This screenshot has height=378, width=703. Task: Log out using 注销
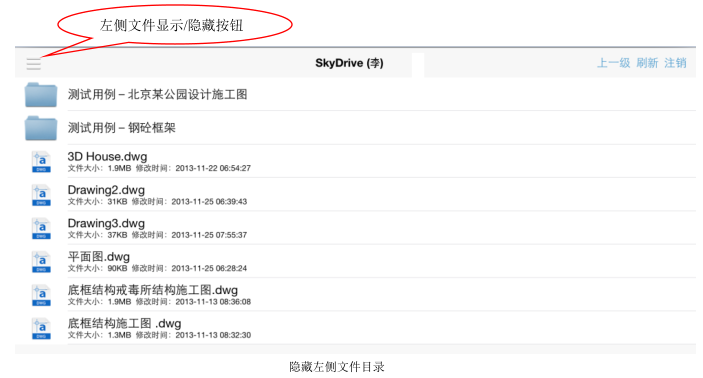[675, 63]
